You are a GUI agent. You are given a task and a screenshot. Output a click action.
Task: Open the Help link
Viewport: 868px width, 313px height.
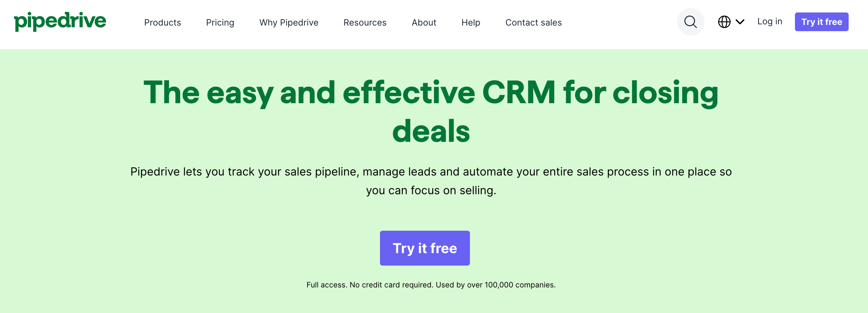click(471, 22)
